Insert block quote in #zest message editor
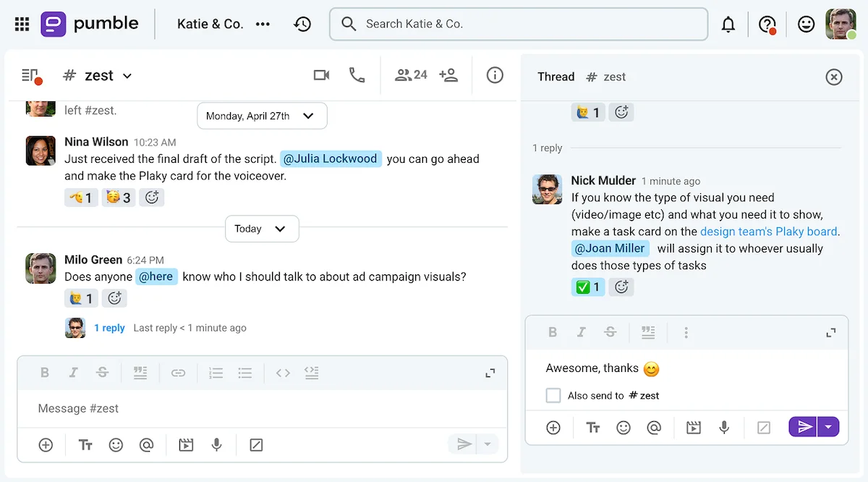Screen dimensions: 868x482 [x=140, y=373]
